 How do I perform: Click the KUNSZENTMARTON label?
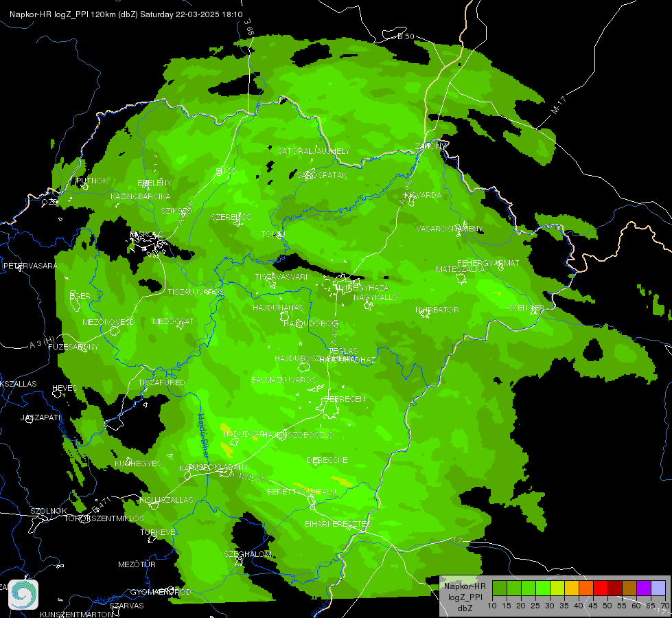point(76,614)
